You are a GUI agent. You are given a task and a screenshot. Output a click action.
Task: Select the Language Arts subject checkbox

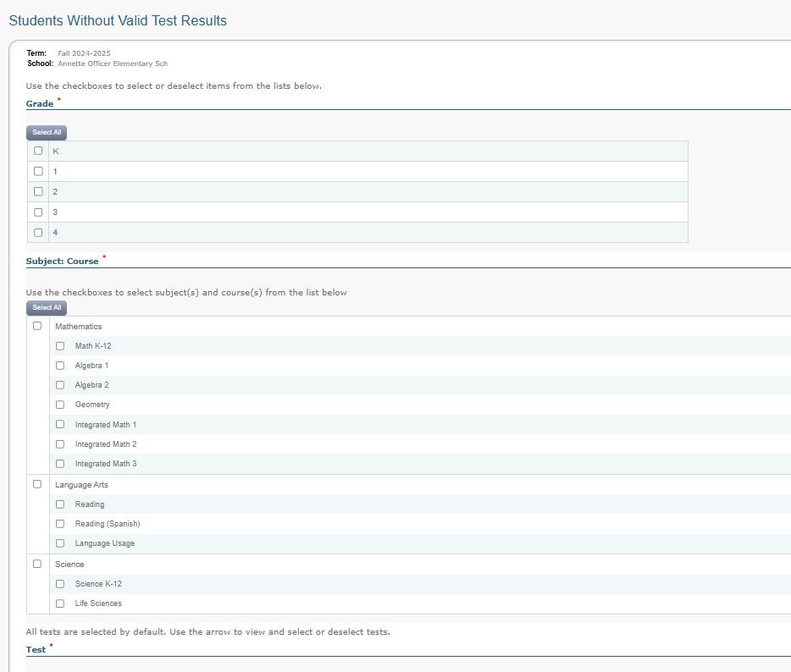36,484
